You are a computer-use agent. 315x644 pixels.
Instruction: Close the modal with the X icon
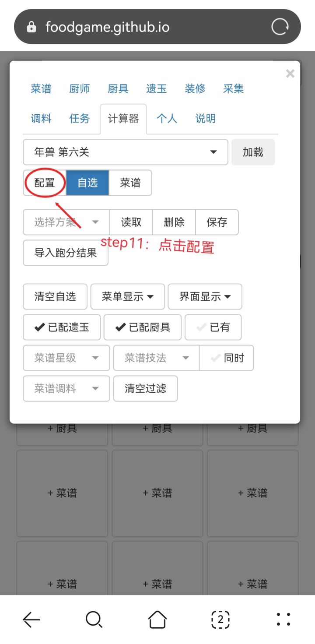coord(290,74)
